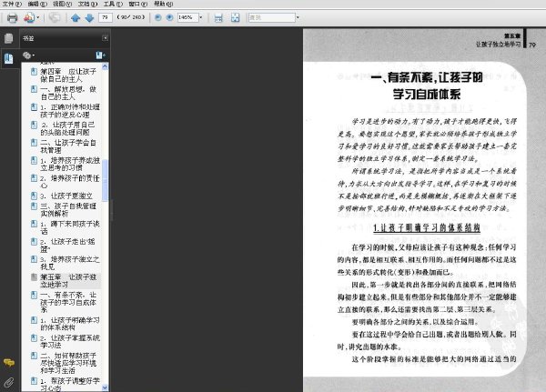Open bookmark 3. 让孩子更独立

[x=66, y=196]
